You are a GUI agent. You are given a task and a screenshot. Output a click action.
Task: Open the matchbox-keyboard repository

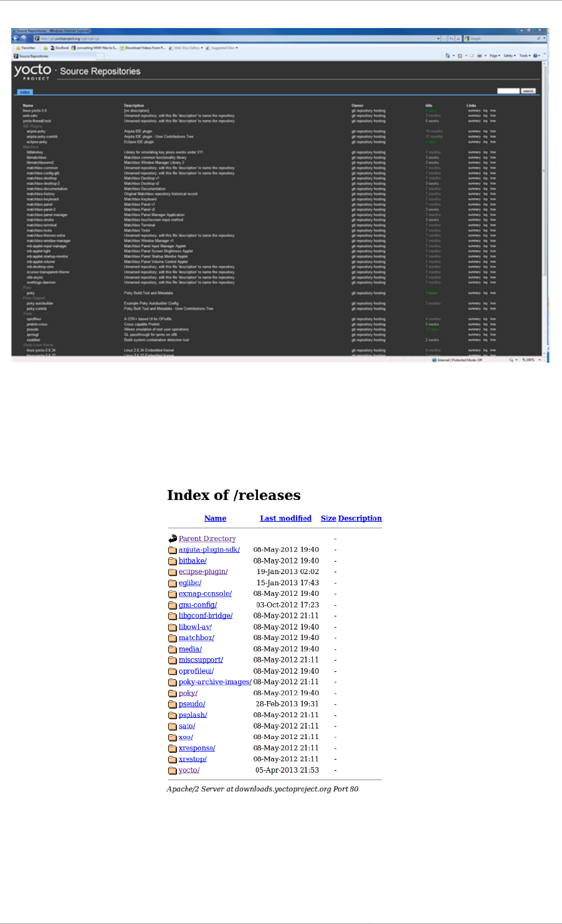42,199
